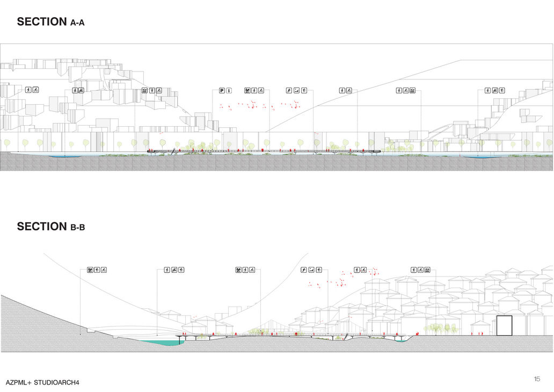554x392 pixels.
Task: Select the cyclist icon in leftmost Section A-A group
Action: pos(35,90)
